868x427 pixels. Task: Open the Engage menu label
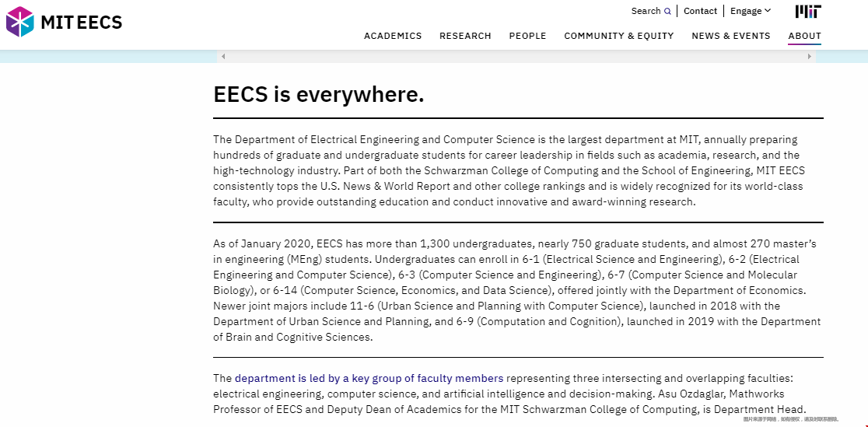[x=746, y=11]
